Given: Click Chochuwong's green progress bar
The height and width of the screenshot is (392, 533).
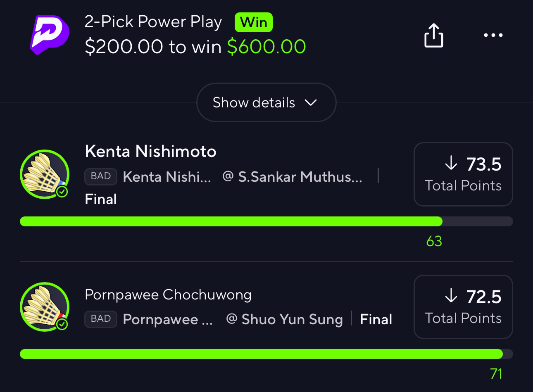Looking at the screenshot, I should coord(261,354).
